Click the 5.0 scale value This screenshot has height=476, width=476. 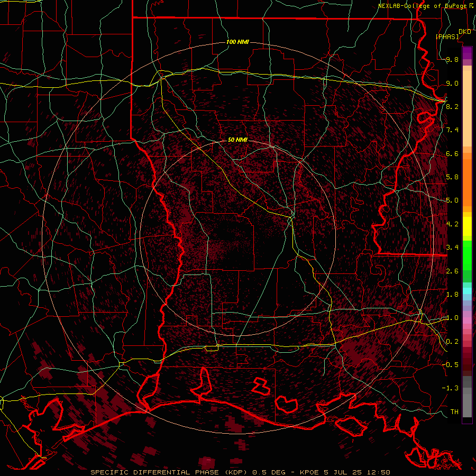click(x=452, y=200)
